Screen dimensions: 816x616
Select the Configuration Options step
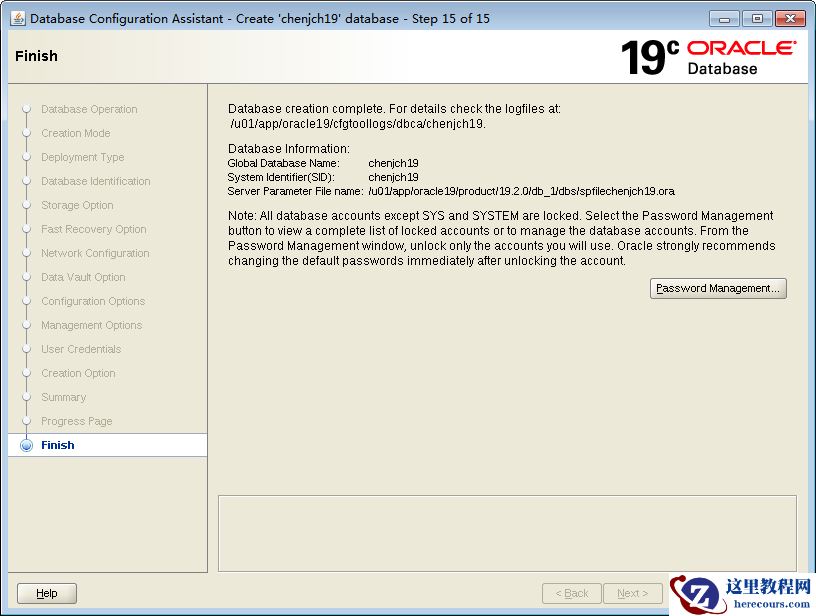93,301
